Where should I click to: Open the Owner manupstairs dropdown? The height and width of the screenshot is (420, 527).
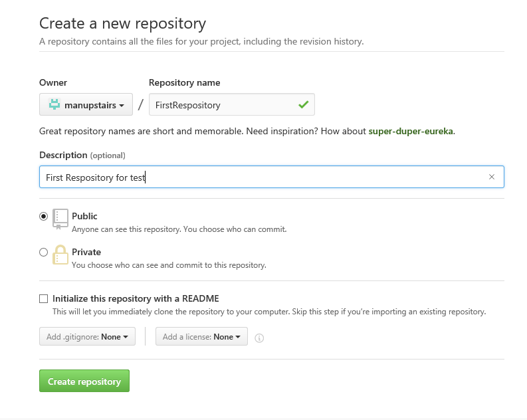86,104
